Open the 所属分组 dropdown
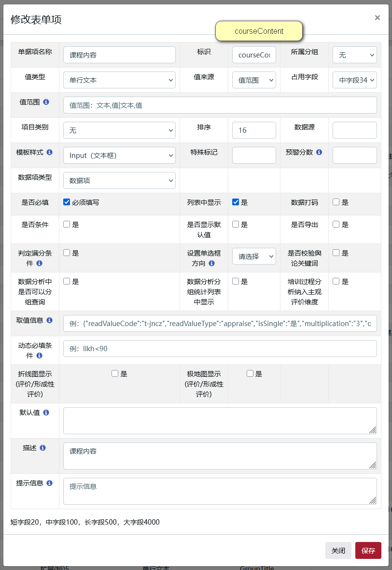Image resolution: width=392 pixels, height=570 pixels. tap(354, 55)
